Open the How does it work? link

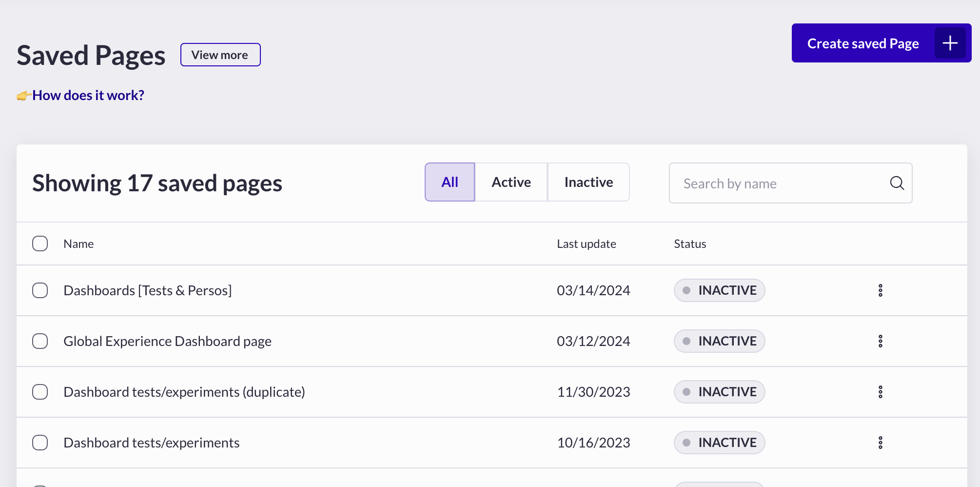pos(88,95)
